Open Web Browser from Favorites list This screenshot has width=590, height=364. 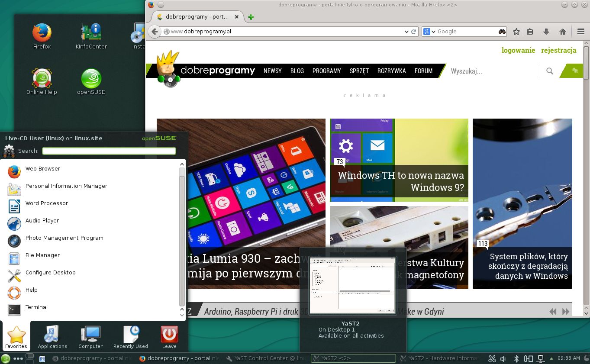[90, 172]
